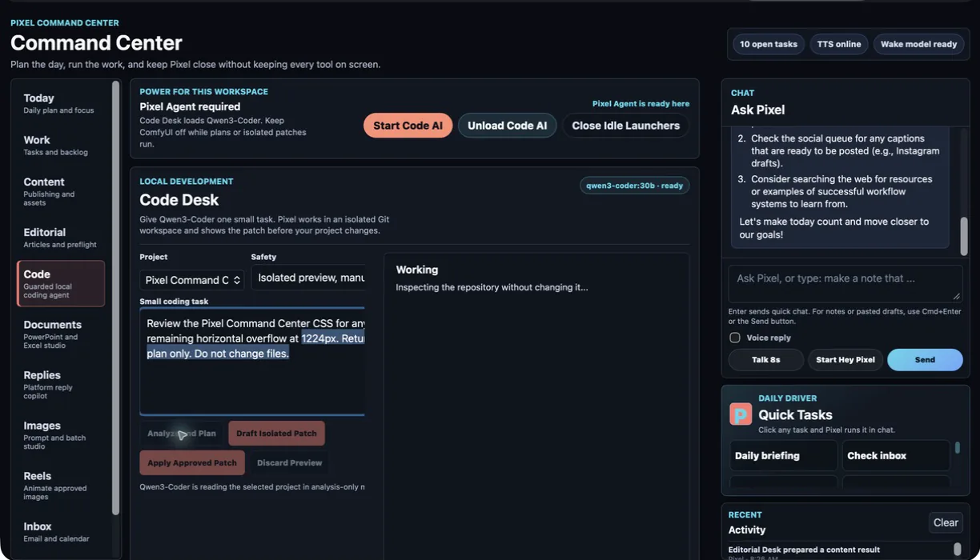Click 'Let's make today count' chat message

pos(833,228)
